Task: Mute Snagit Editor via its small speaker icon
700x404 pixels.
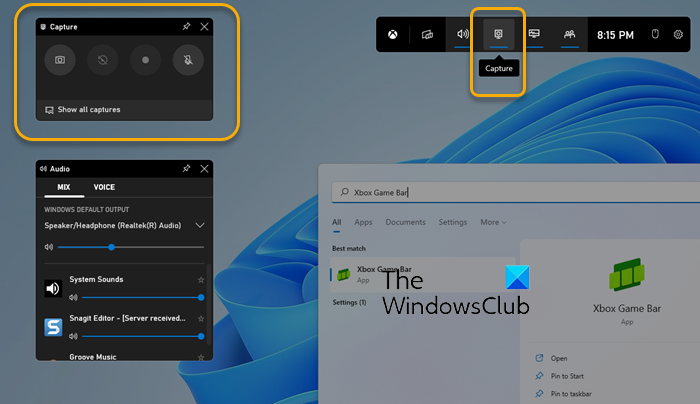Action: 73,336
